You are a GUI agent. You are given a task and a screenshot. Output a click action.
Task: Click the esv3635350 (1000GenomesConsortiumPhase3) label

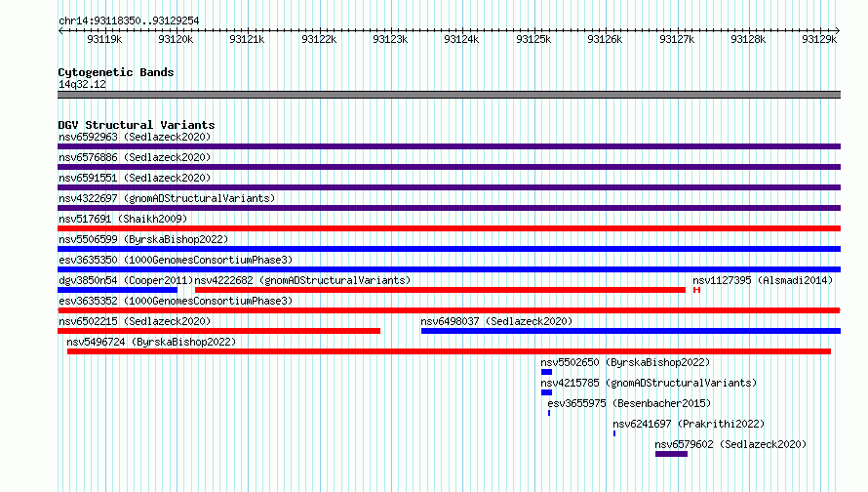point(176,260)
